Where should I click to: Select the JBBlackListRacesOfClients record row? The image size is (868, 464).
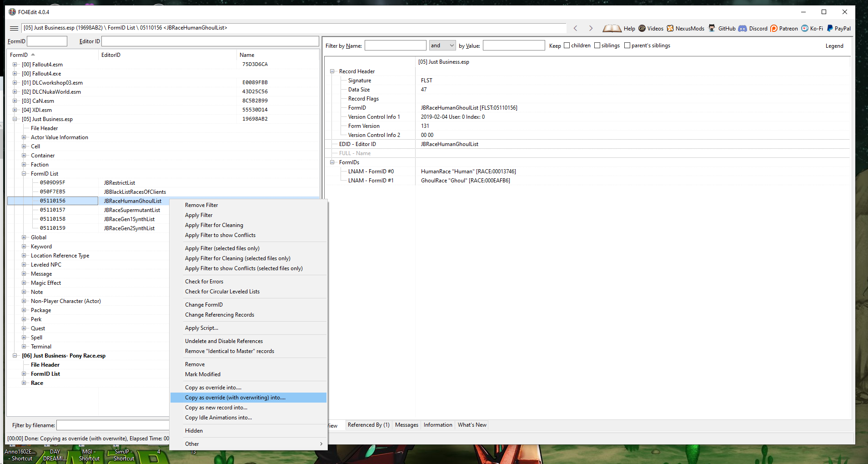pos(163,192)
